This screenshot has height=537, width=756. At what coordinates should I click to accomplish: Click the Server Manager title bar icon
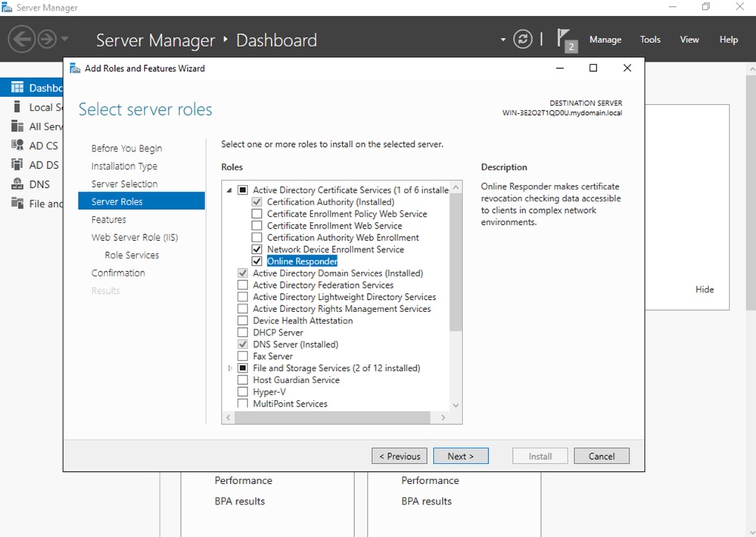(7, 8)
